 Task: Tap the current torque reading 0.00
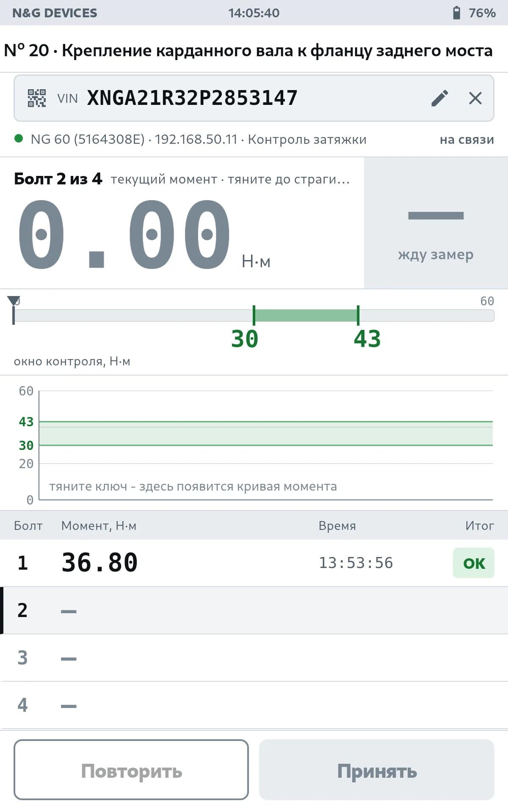click(124, 234)
